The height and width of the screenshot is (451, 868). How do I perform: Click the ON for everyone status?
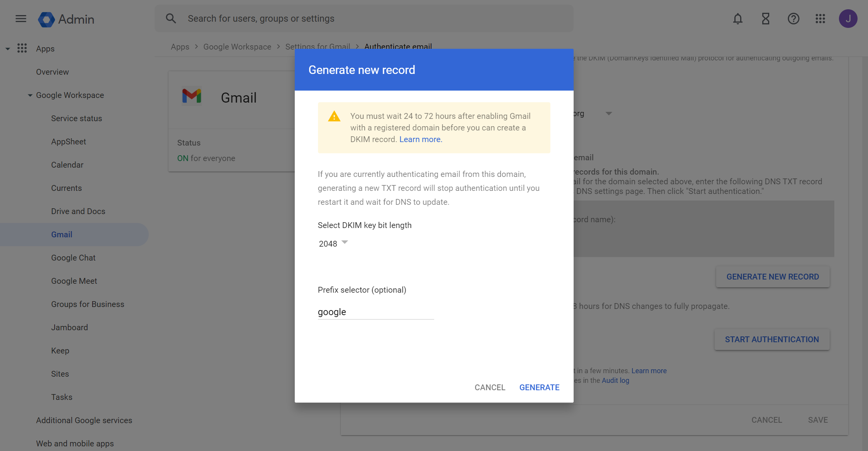tap(206, 158)
